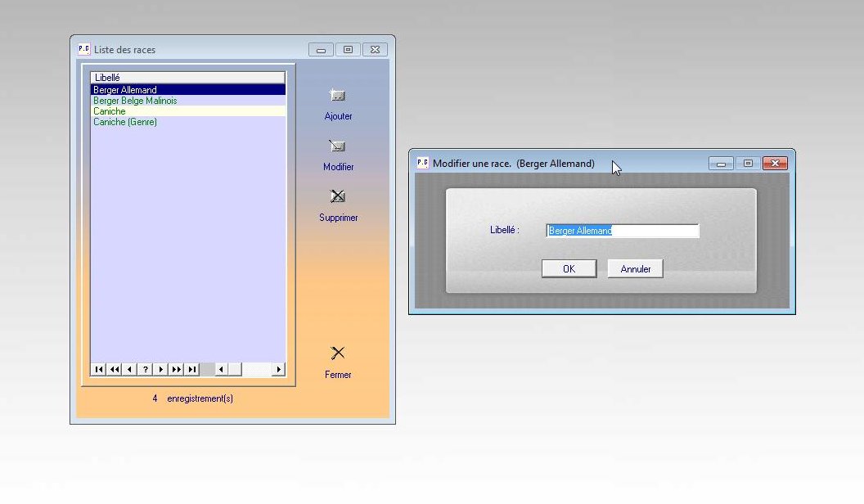Select Berger Belge Malinois in the list
864x504 pixels.
[x=135, y=101]
